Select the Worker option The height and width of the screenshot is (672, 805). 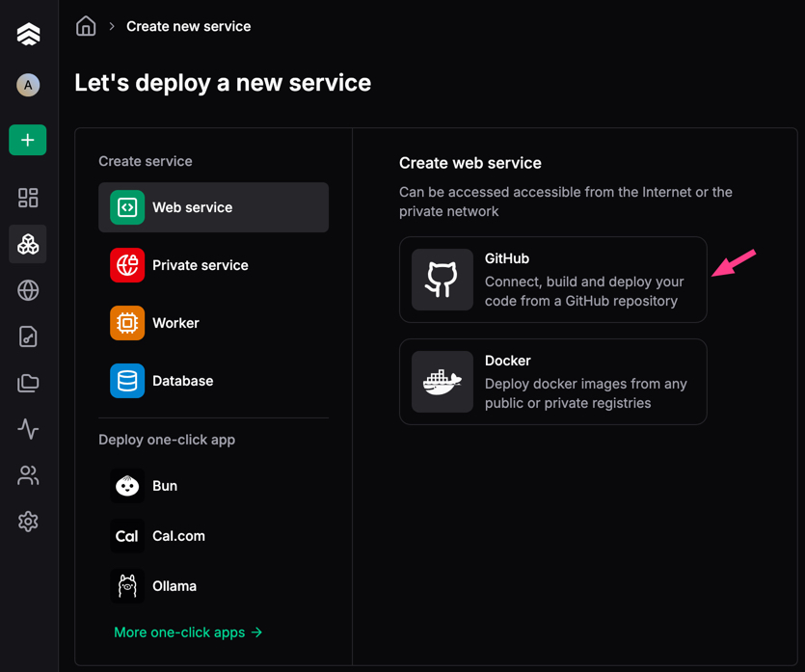pyautogui.click(x=214, y=323)
